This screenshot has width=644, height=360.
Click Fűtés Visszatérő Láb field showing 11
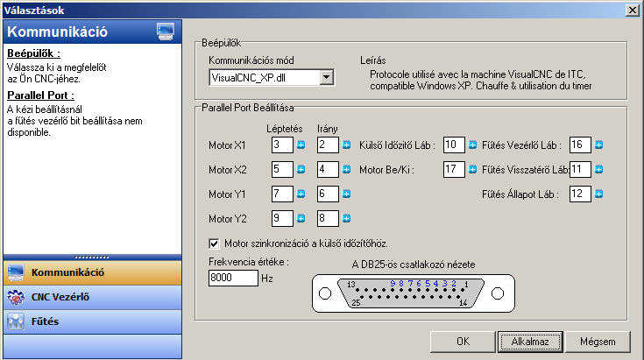(x=580, y=170)
